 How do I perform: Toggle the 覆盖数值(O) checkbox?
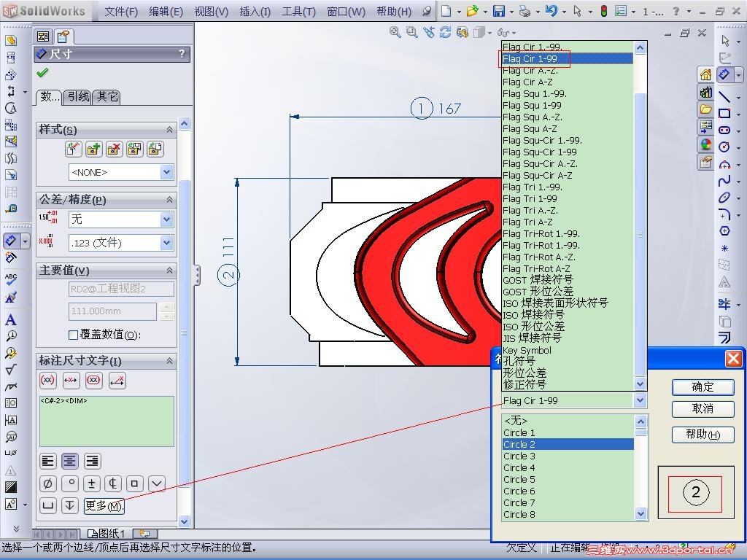pos(74,335)
